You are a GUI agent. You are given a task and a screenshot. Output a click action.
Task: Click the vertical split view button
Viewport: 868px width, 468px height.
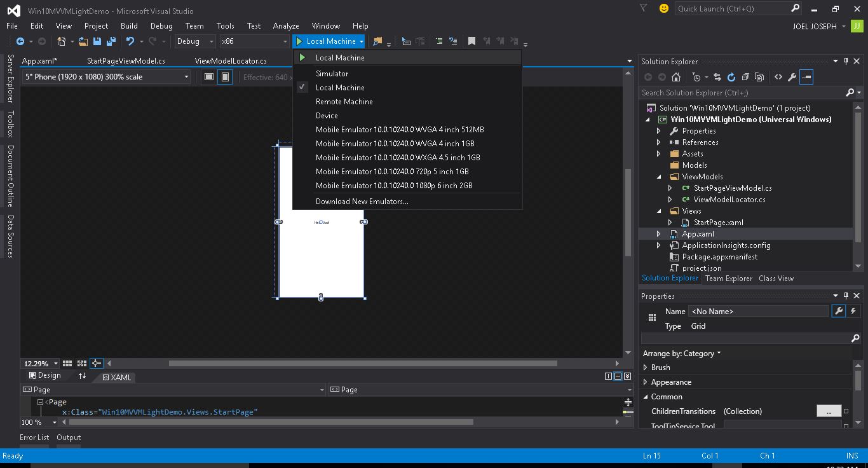(x=608, y=376)
